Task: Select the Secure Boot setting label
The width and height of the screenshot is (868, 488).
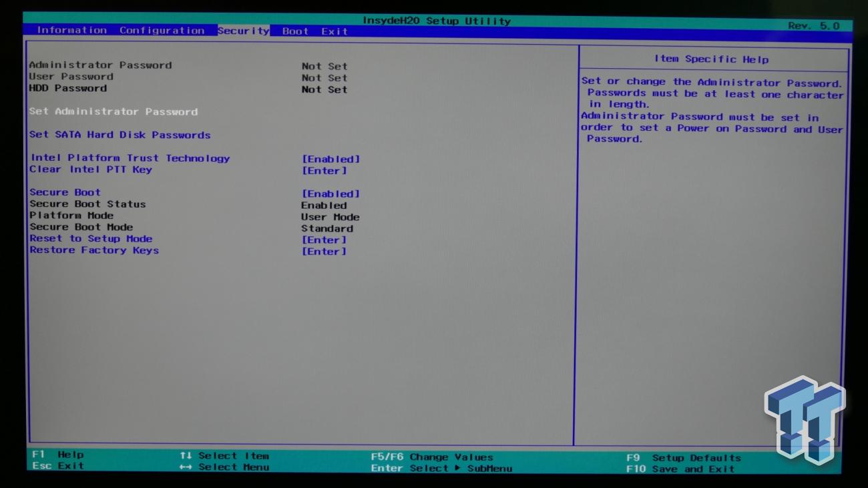Action: [65, 192]
